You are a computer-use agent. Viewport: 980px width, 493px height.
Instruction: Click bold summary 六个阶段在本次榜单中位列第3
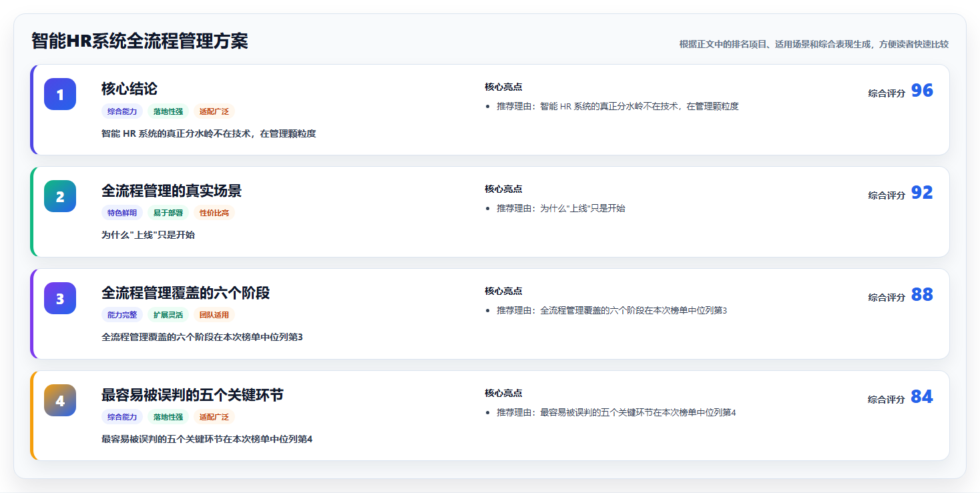(x=202, y=337)
